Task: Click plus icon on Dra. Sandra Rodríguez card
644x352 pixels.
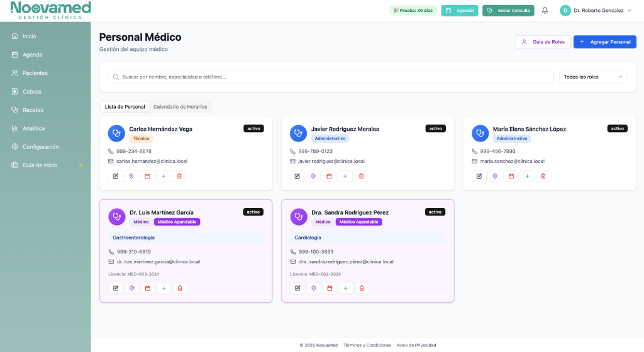Action: tap(346, 289)
